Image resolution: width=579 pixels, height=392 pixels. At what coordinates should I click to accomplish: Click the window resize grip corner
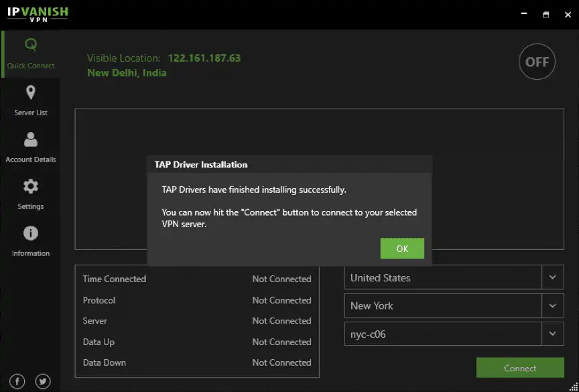click(x=574, y=387)
